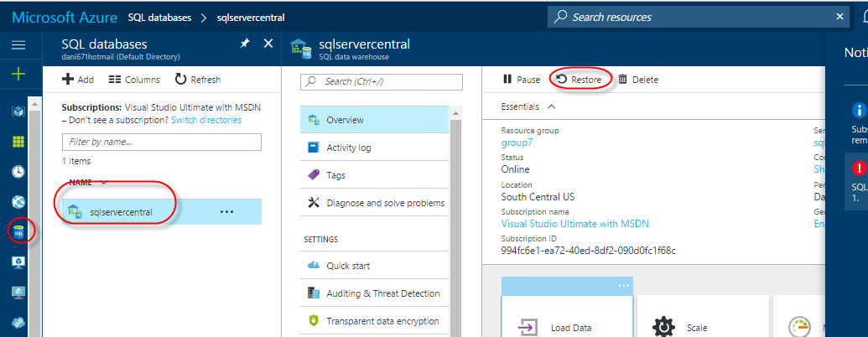Pause the data warehouse
Viewport: 868px width, 337px height.
coord(521,80)
